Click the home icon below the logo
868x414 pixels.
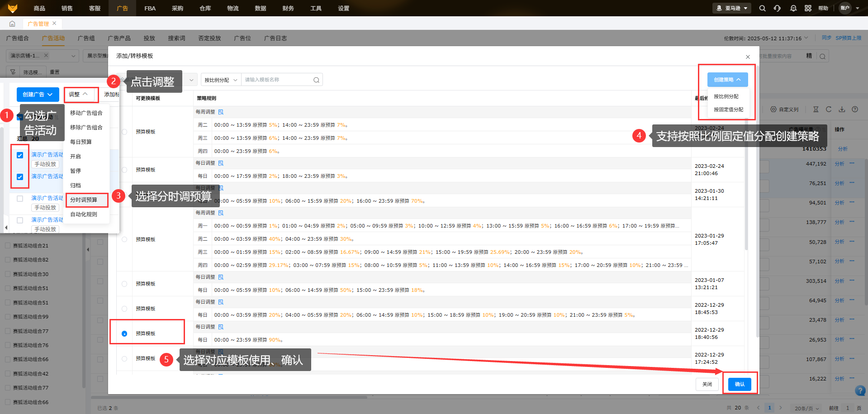click(12, 24)
